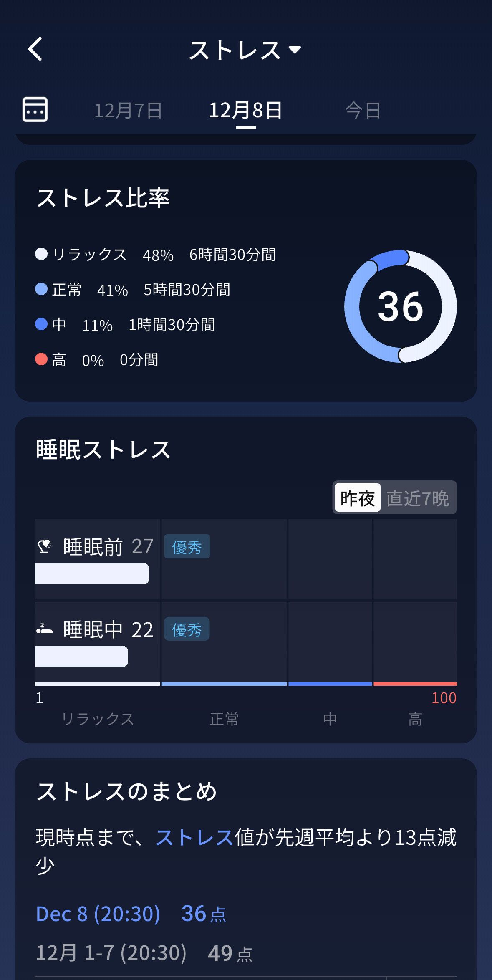Tap the 睡眠中 score bar on the scale
Image resolution: width=492 pixels, height=980 pixels.
point(81,657)
